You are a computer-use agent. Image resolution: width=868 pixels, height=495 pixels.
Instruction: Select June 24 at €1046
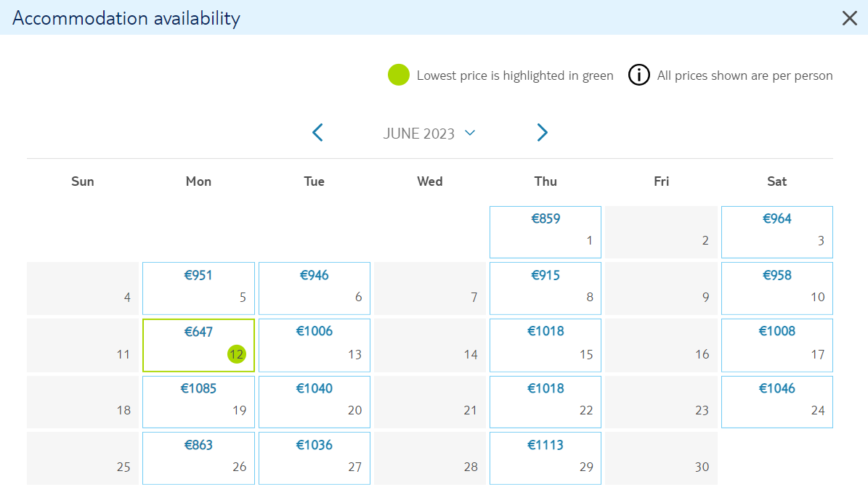pos(776,402)
